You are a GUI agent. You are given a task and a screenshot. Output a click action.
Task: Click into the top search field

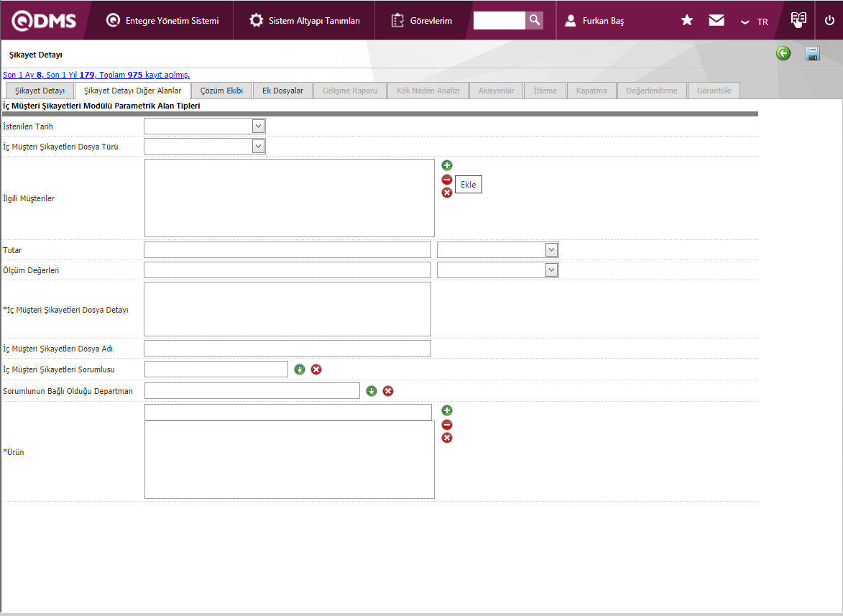tap(499, 20)
